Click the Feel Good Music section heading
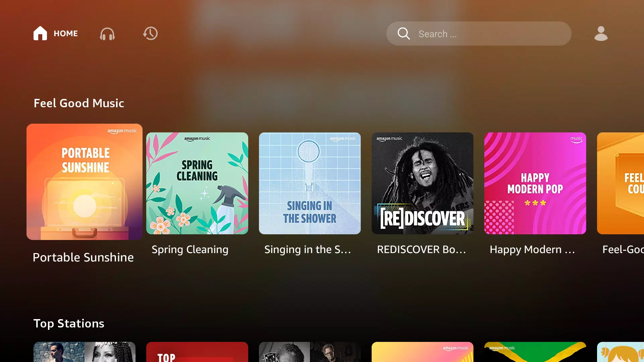 [x=79, y=103]
